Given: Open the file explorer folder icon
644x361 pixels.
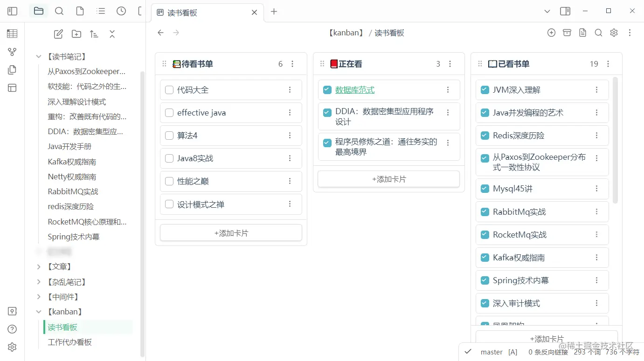Looking at the screenshot, I should [x=39, y=11].
